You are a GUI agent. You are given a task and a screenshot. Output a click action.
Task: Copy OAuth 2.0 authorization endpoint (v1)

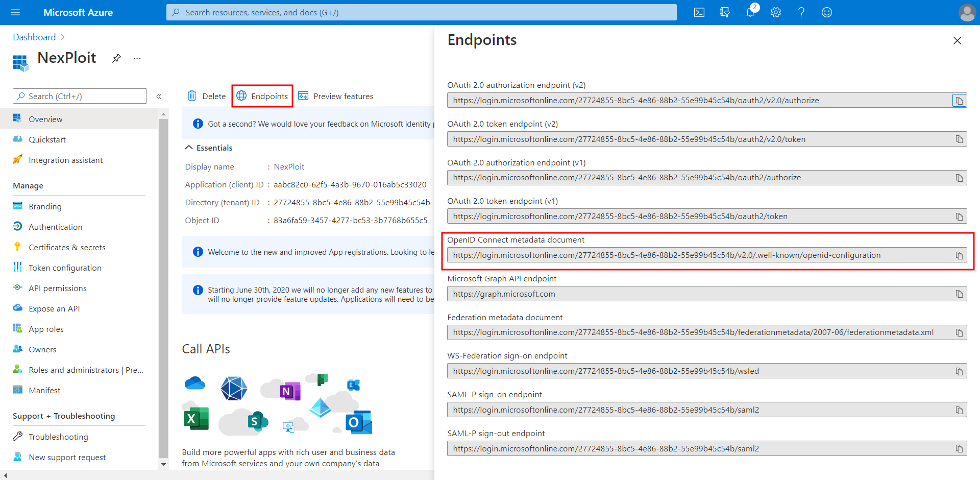pyautogui.click(x=959, y=178)
